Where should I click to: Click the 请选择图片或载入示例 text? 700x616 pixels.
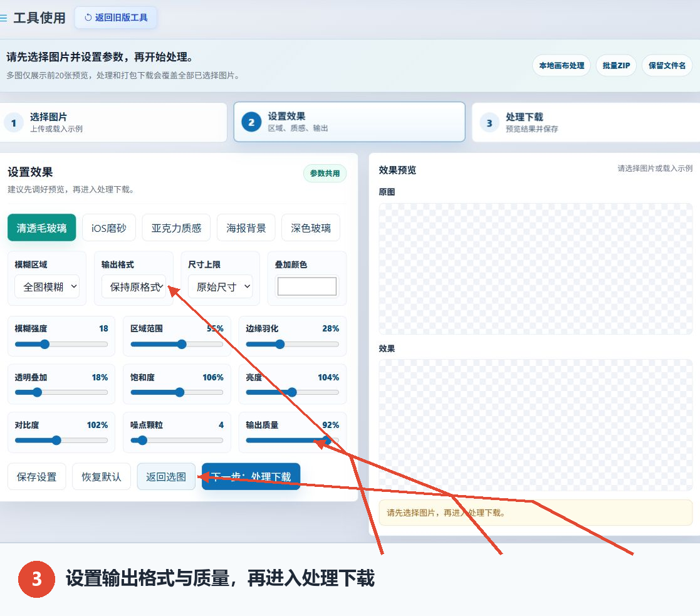(655, 169)
